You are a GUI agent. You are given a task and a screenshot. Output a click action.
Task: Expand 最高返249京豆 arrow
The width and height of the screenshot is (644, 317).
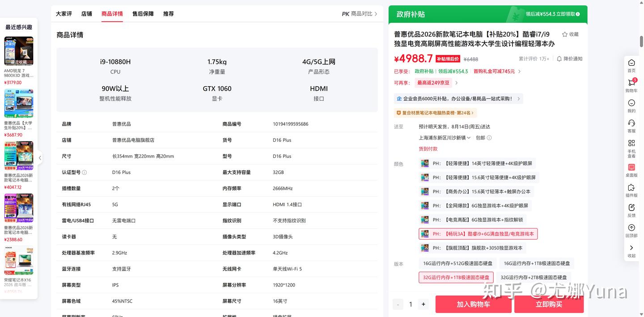pyautogui.click(x=456, y=83)
